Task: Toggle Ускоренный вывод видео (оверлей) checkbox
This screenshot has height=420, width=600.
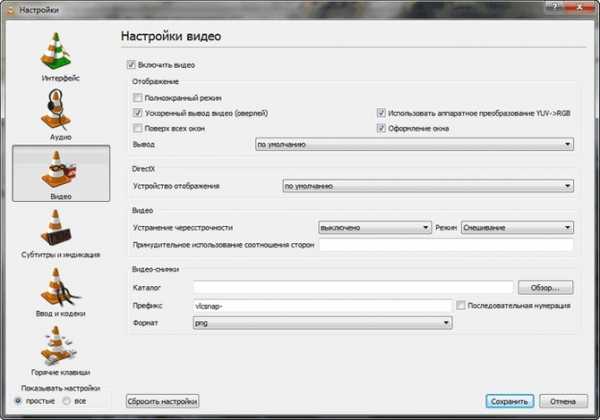Action: tap(138, 113)
